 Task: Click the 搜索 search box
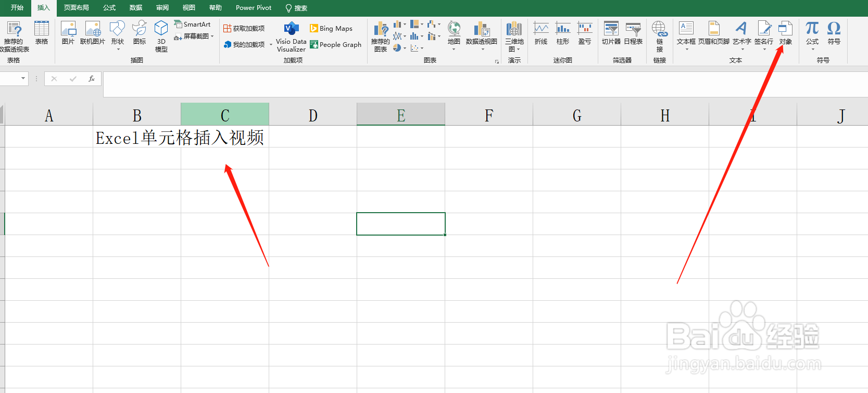pyautogui.click(x=296, y=8)
